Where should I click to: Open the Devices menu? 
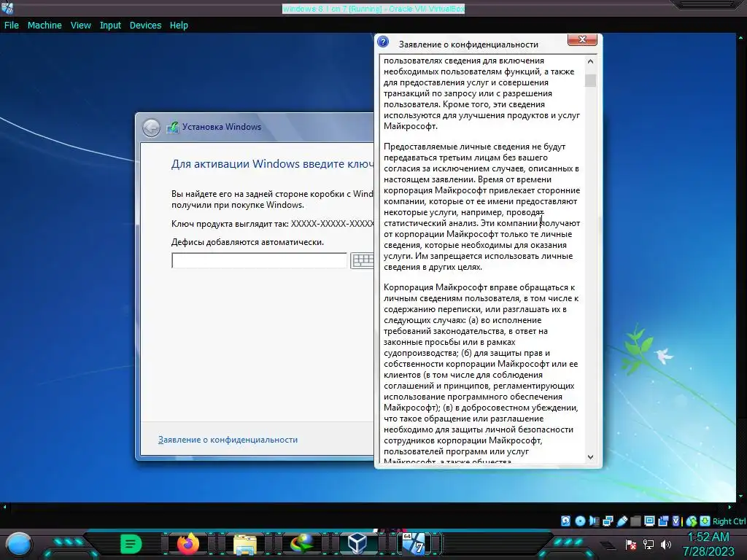click(145, 26)
